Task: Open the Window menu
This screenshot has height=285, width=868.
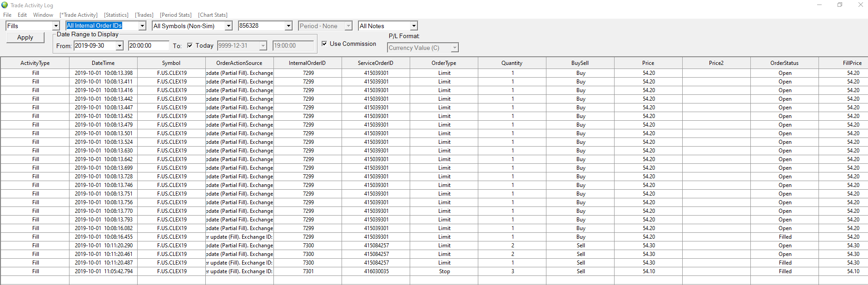Action: [x=43, y=15]
